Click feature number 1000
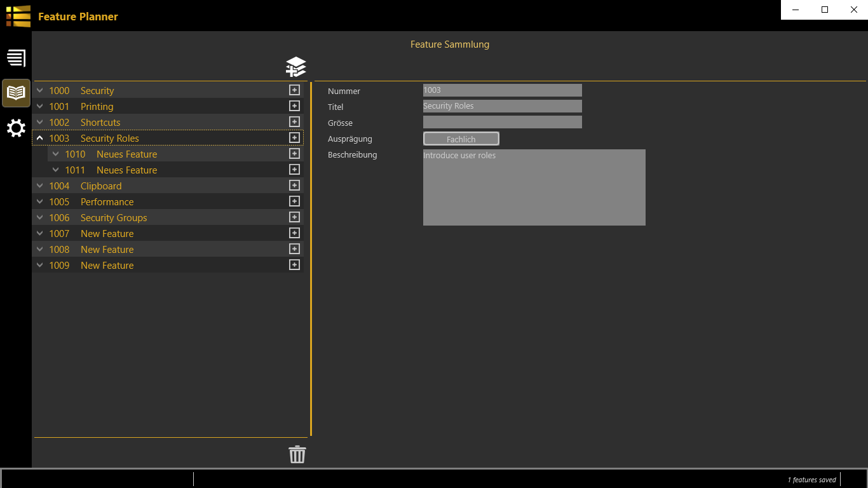This screenshot has width=868, height=488. [59, 91]
